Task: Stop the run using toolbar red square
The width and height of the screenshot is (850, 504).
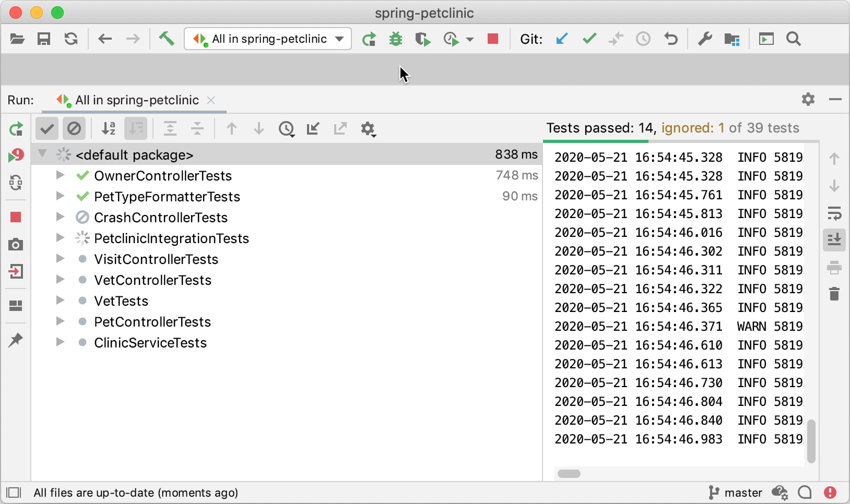Action: coord(492,39)
